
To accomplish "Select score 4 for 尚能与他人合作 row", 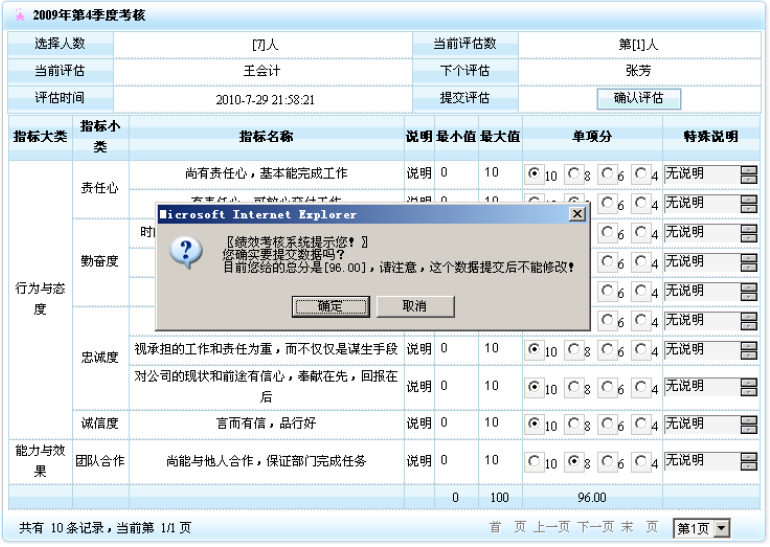I will 641,461.
